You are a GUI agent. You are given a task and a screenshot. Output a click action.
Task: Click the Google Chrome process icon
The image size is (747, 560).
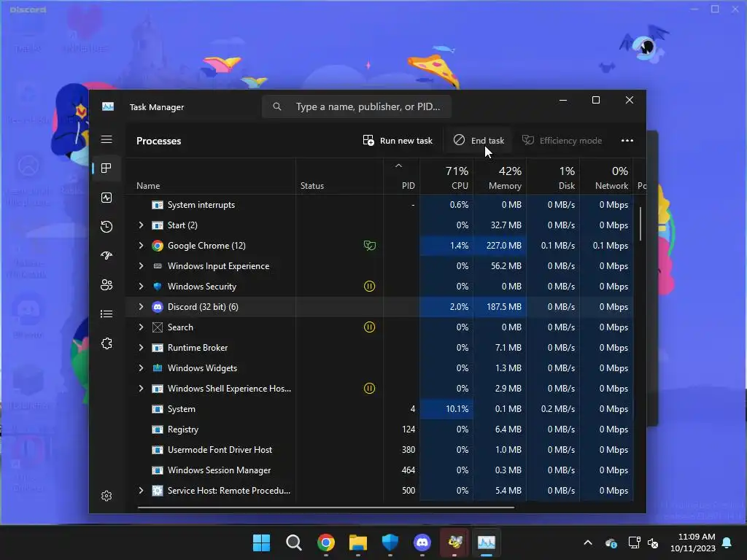pyautogui.click(x=158, y=246)
